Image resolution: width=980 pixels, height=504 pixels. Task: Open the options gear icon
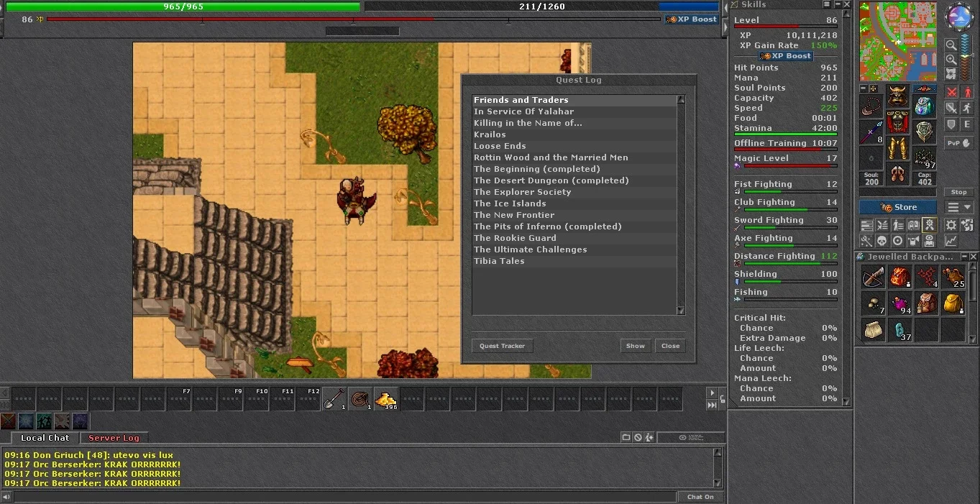(x=951, y=225)
